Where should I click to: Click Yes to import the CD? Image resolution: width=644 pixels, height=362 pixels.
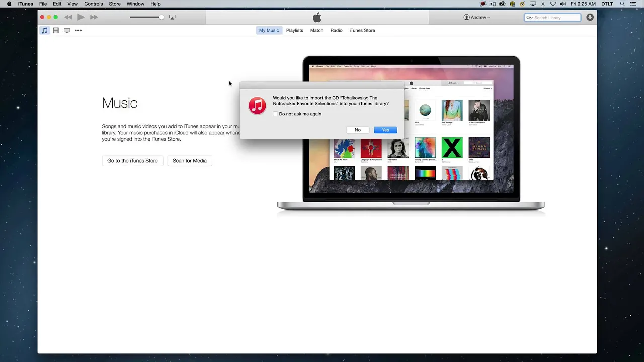coord(385,130)
